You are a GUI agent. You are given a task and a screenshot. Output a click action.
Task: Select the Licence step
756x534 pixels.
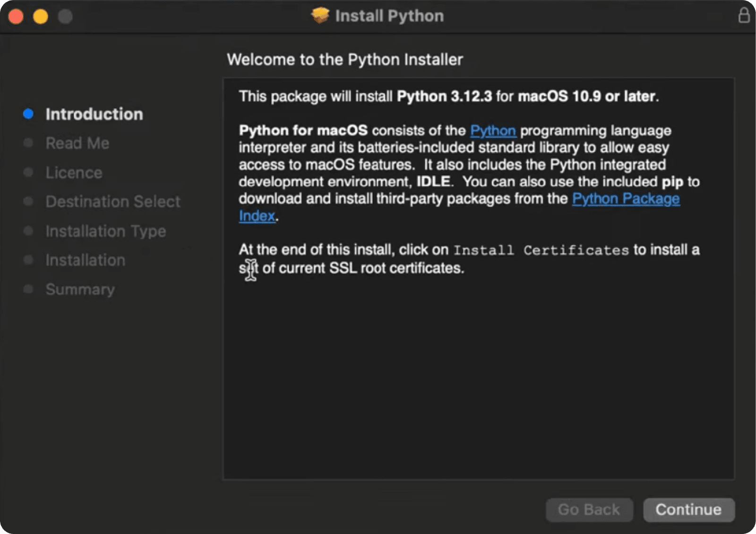[x=74, y=172]
